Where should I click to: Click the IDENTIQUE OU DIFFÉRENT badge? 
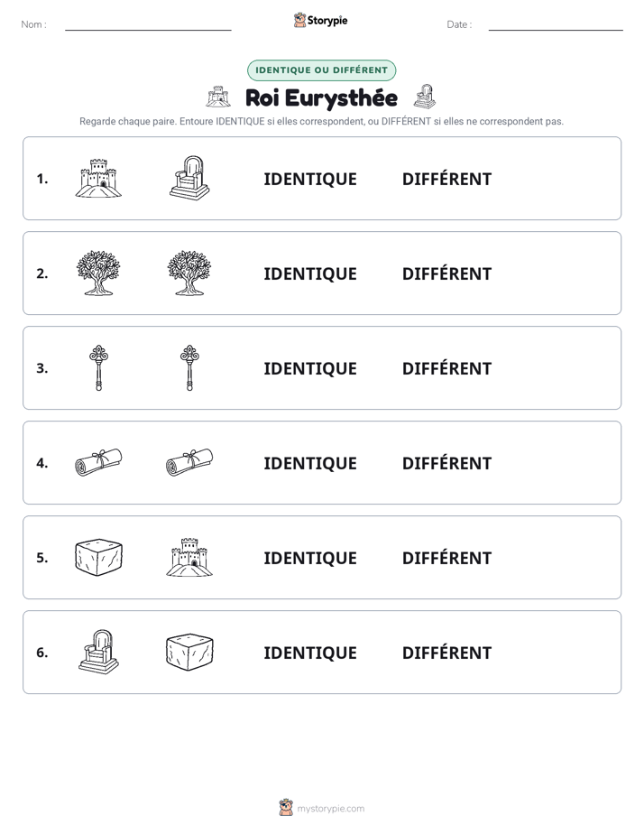click(321, 70)
